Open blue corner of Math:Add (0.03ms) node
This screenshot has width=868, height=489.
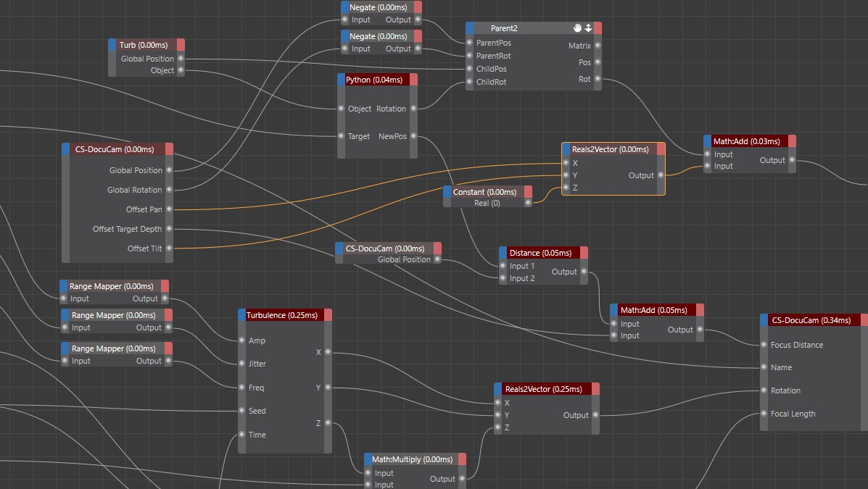[x=707, y=141]
